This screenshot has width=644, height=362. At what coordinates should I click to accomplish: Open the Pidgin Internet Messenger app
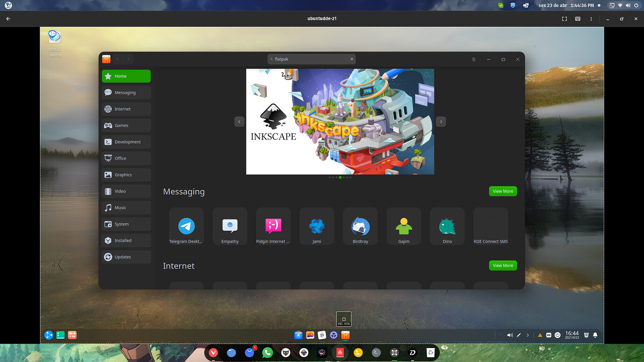click(273, 227)
